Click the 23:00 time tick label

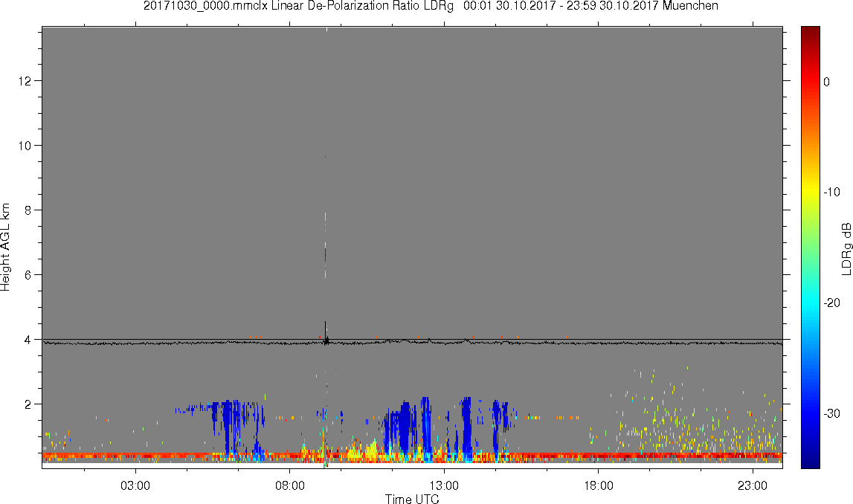click(753, 485)
